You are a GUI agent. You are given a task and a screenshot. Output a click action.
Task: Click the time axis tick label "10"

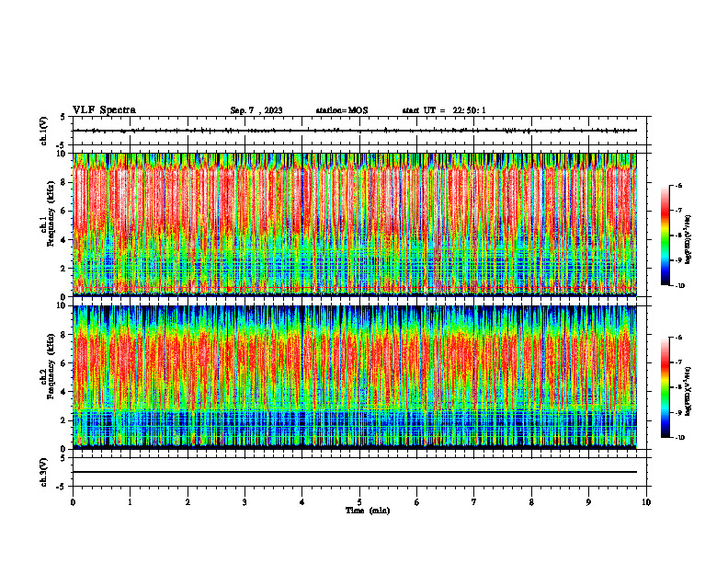[646, 502]
